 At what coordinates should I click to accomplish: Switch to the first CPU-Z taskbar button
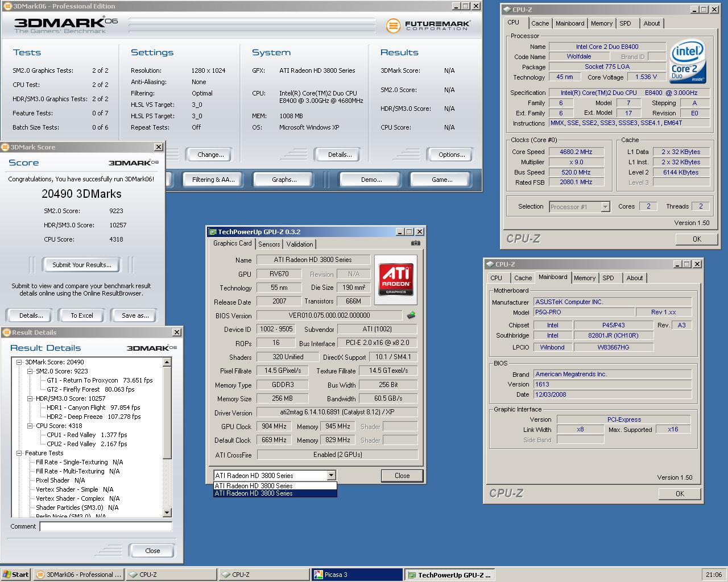point(171,575)
